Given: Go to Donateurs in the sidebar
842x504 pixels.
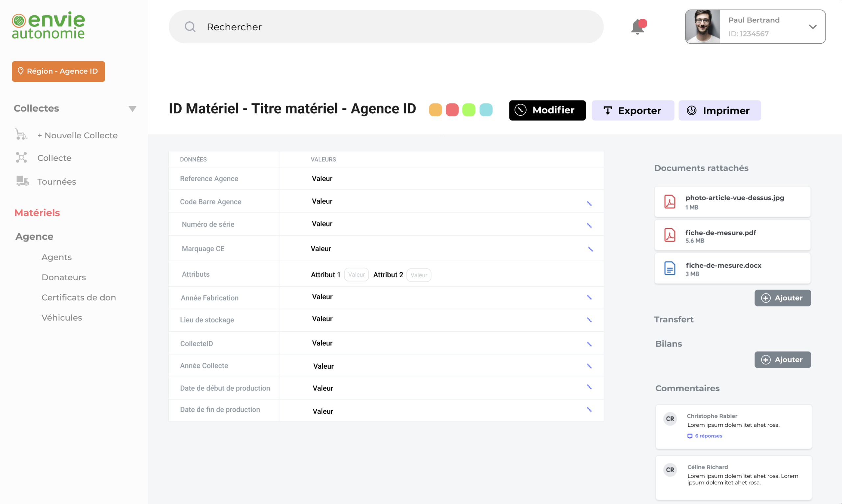Looking at the screenshot, I should click(63, 277).
